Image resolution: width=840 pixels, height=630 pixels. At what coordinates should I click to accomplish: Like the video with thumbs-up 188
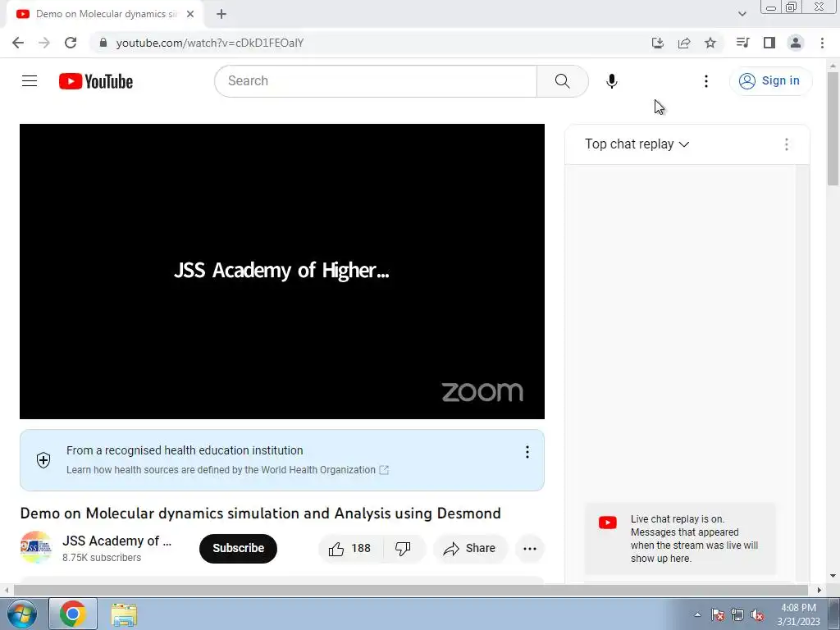click(350, 548)
